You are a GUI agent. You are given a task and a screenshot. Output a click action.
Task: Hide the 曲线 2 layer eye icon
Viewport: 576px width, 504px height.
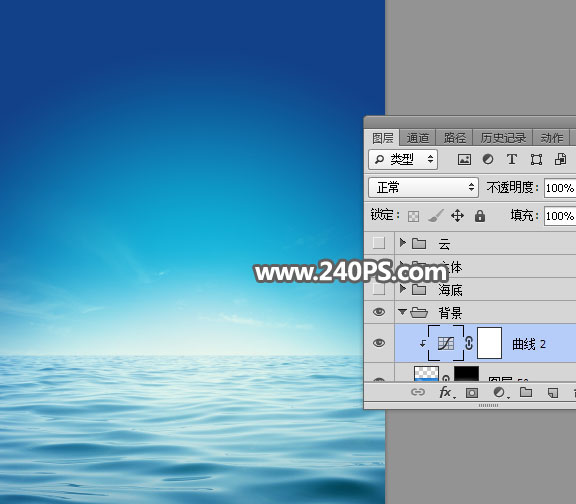[x=379, y=343]
